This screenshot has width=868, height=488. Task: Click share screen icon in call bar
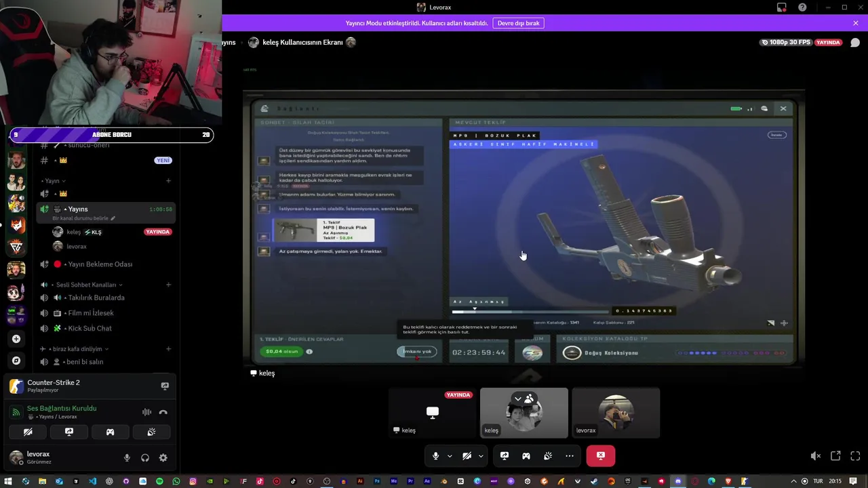[x=505, y=456]
